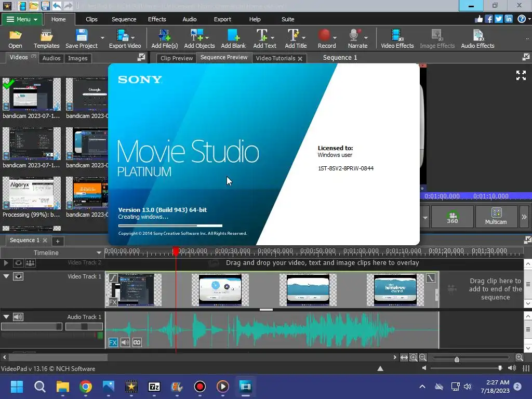Click the link icon on the audio clip
The width and height of the screenshot is (532, 399).
click(x=137, y=342)
